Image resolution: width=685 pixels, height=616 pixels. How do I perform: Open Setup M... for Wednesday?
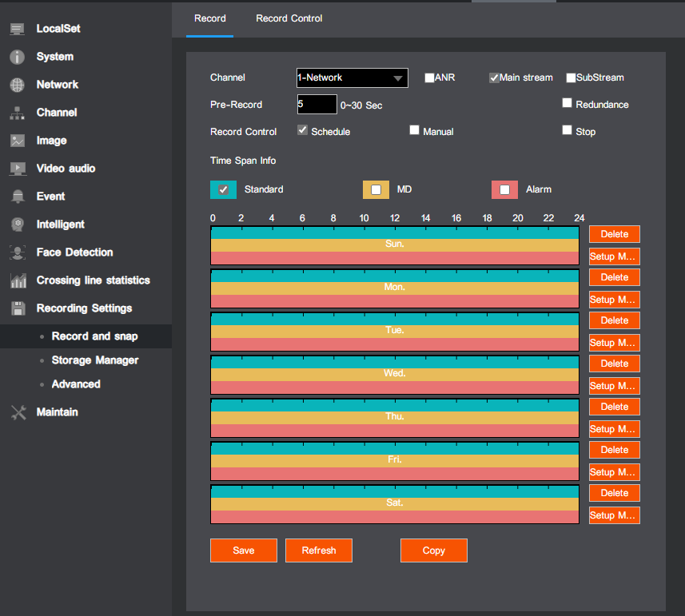click(x=615, y=386)
